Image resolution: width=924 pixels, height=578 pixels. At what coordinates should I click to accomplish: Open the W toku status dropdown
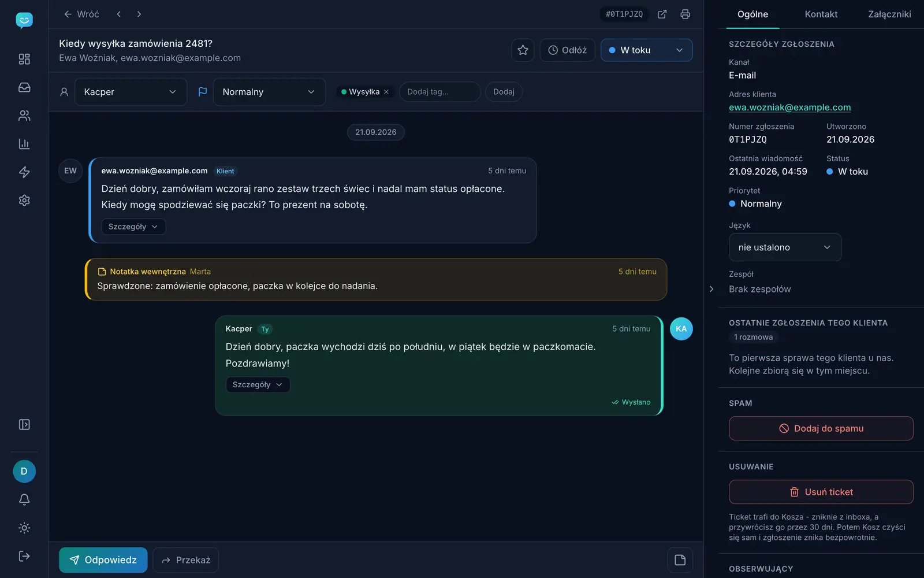[646, 50]
